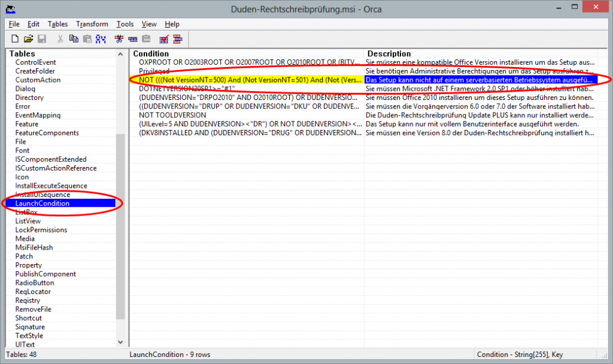Open the Tables menu
This screenshot has height=364, width=613.
[x=57, y=24]
